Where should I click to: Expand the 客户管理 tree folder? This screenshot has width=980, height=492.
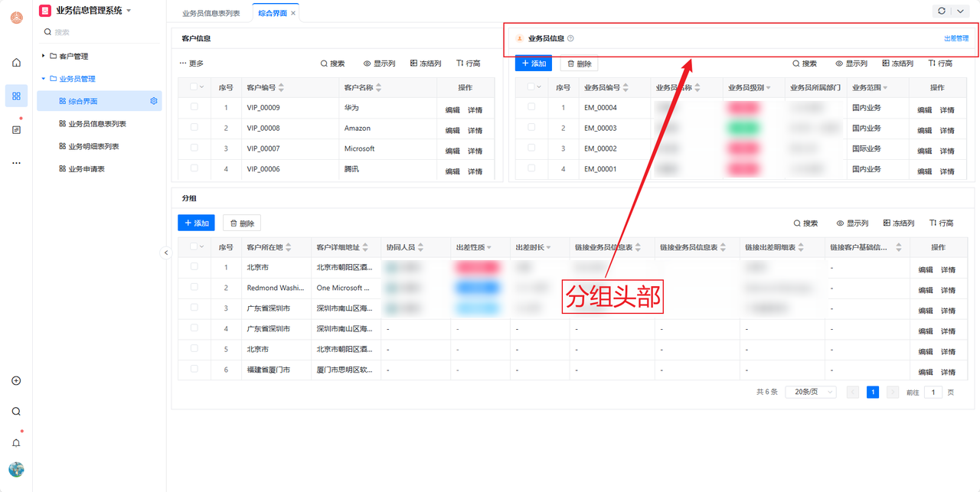pos(44,56)
